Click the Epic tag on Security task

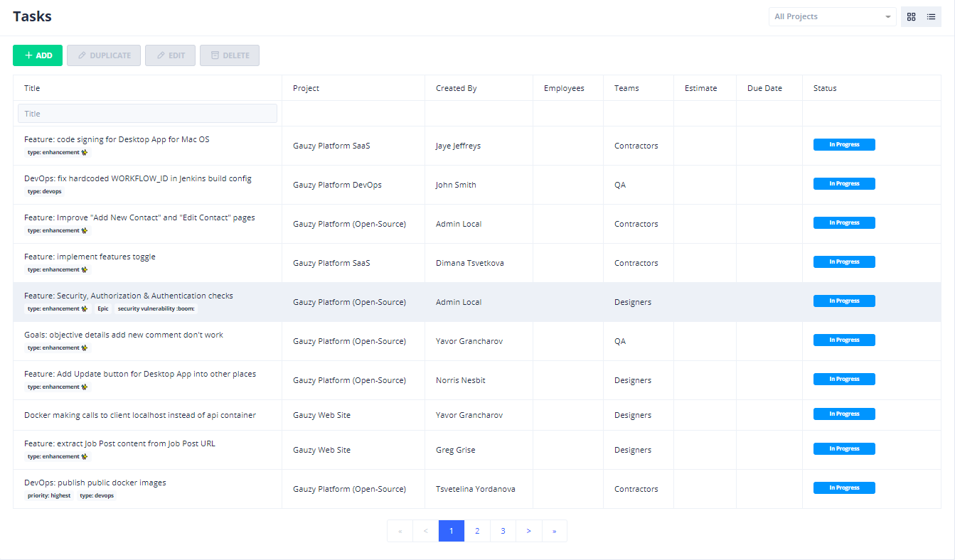pos(102,309)
